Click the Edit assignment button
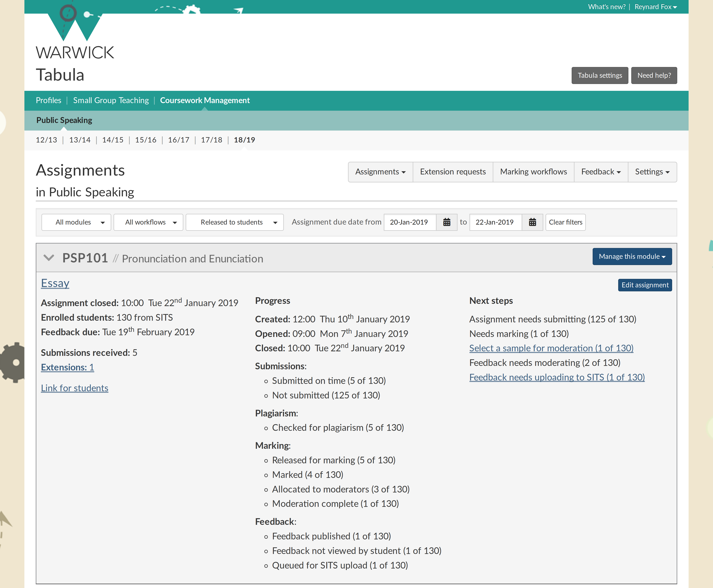Viewport: 713px width, 588px height. tap(645, 285)
